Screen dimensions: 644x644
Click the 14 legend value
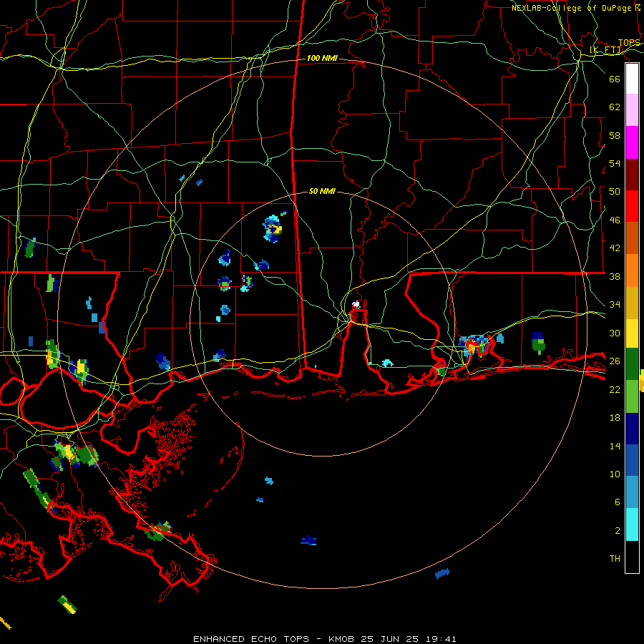[615, 446]
